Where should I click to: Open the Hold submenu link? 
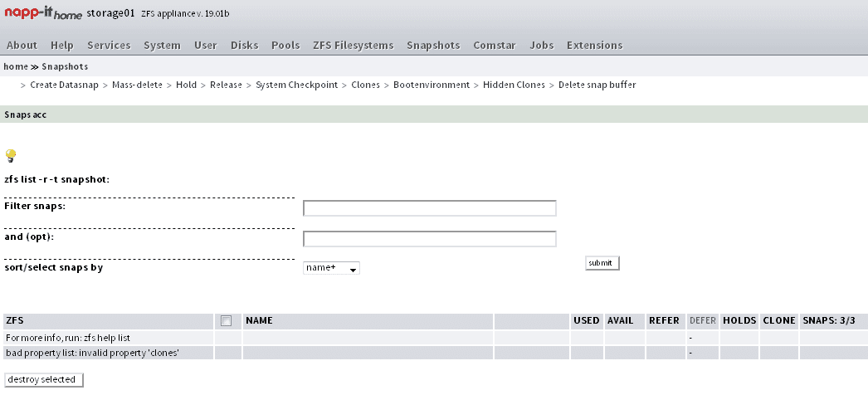pyautogui.click(x=186, y=85)
